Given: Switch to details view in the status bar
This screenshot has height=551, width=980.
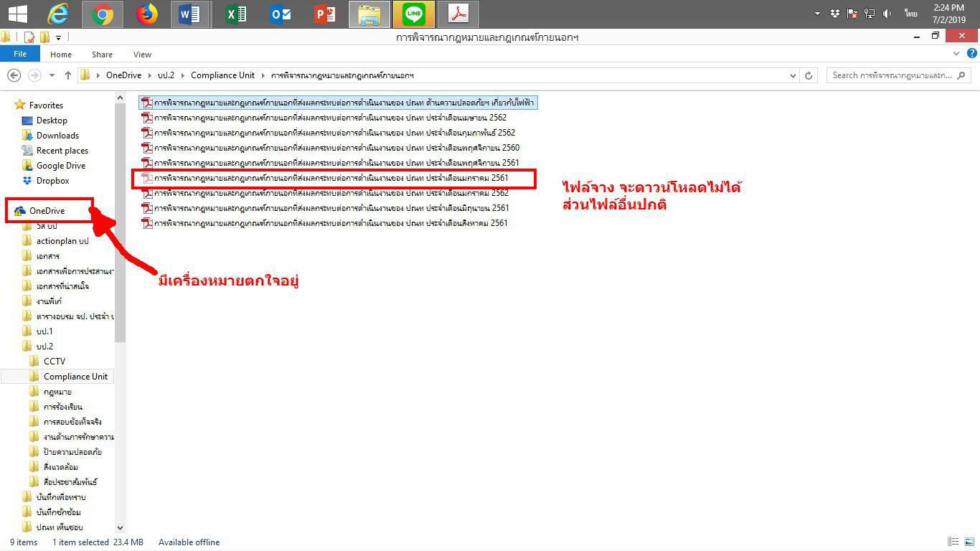Looking at the screenshot, I should (953, 542).
